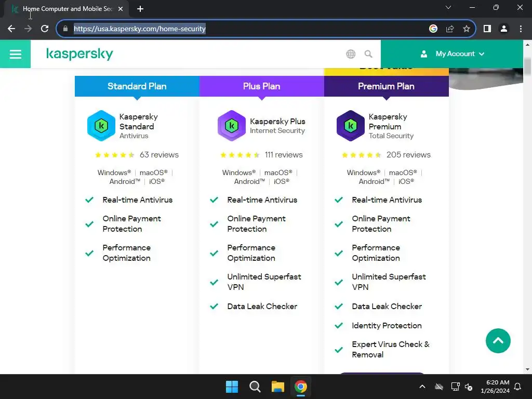Share this page icon
The width and height of the screenshot is (532, 399).
(450, 29)
